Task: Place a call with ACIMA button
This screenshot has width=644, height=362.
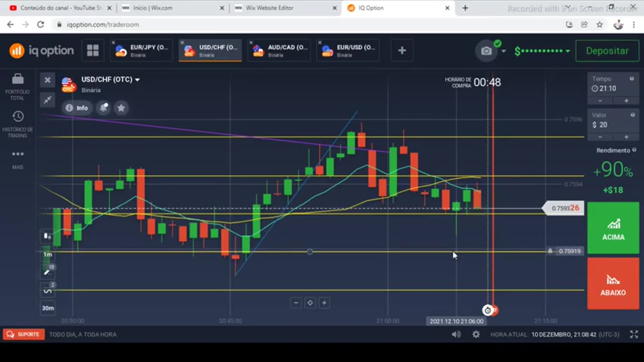Action: pos(613,228)
